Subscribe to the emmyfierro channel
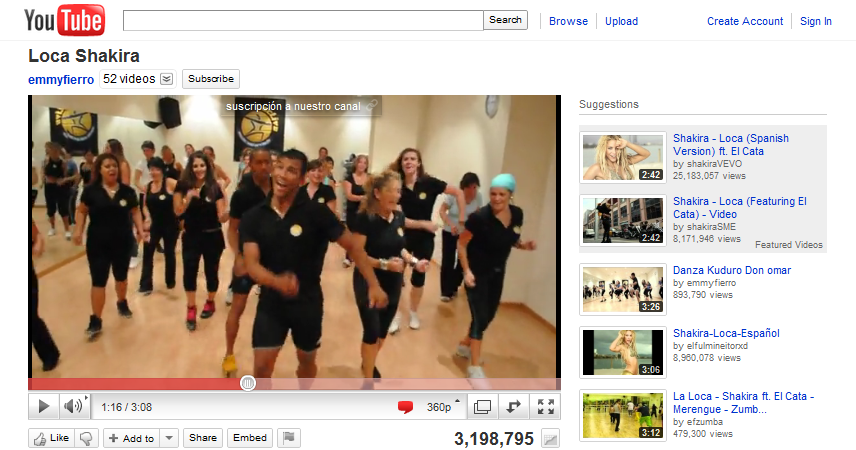This screenshot has height=450, width=856. click(211, 79)
